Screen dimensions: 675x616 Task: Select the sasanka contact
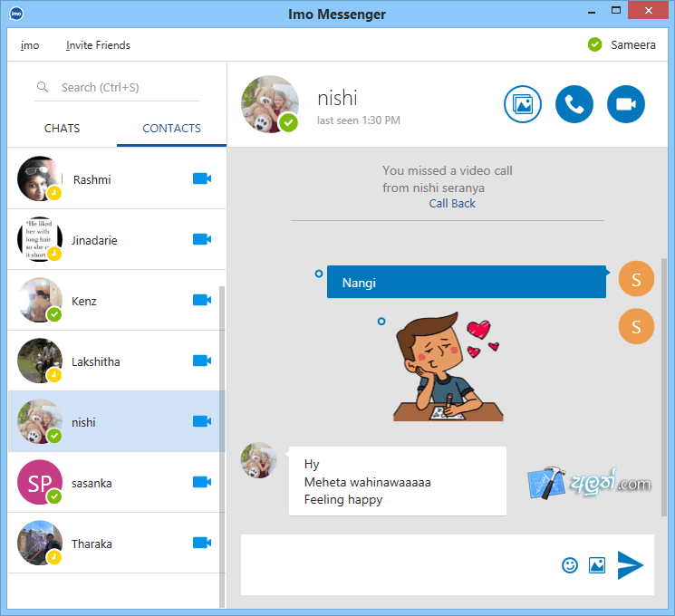(x=117, y=482)
